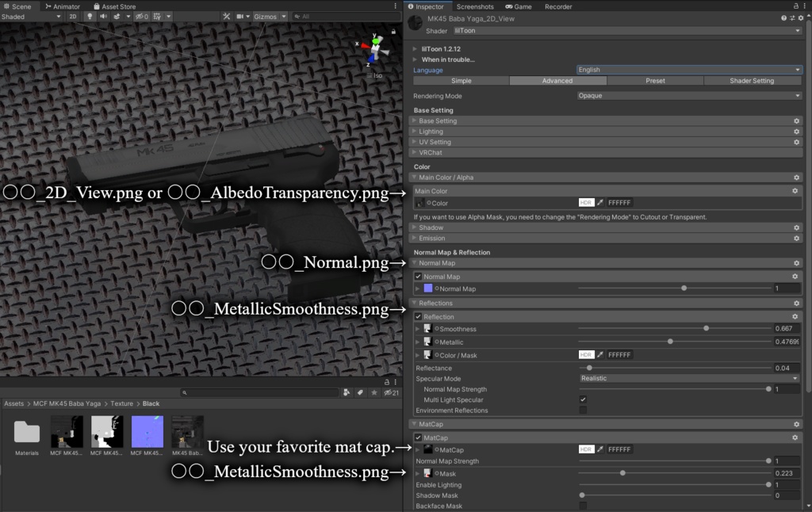Open the Gizmos dropdown arrow
The height and width of the screenshot is (512, 812).
tap(284, 17)
